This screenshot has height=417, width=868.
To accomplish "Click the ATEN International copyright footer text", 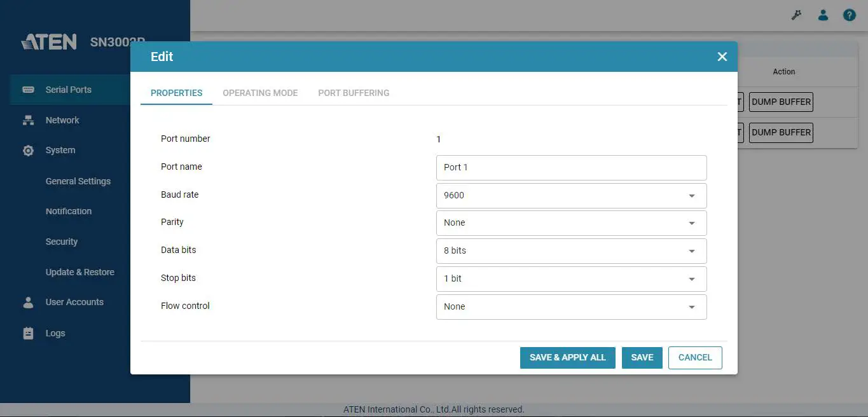I will pos(434,409).
